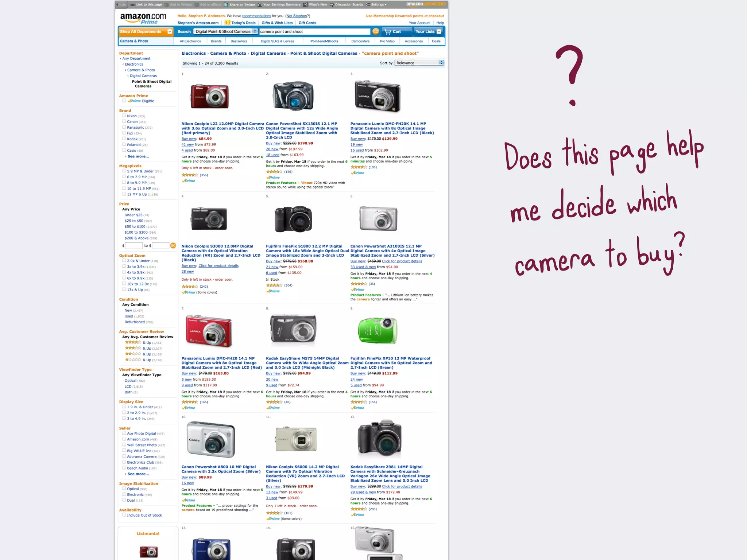Open Nikon Coolpix L22 product title

[x=222, y=128]
